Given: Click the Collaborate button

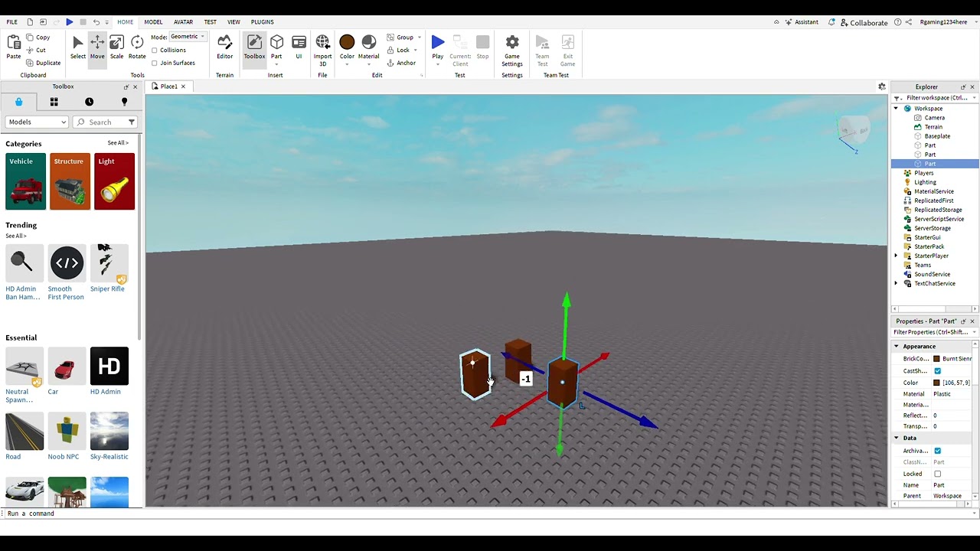Looking at the screenshot, I should click(x=864, y=23).
